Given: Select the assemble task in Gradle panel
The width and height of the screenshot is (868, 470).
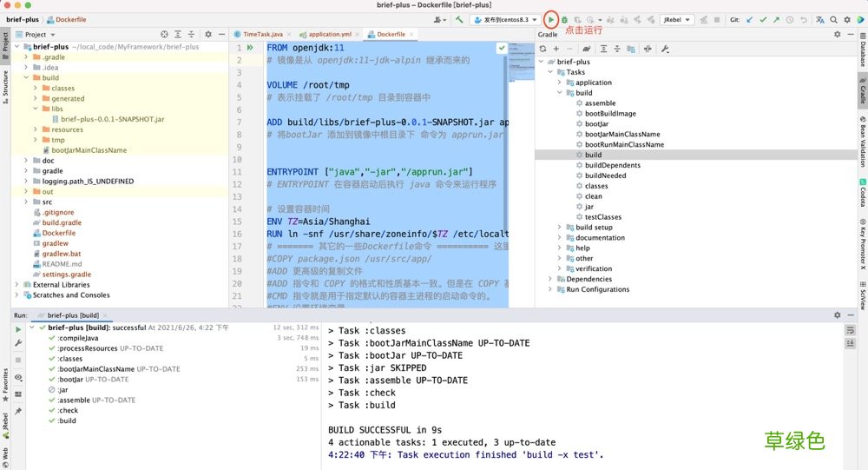Looking at the screenshot, I should pos(600,103).
